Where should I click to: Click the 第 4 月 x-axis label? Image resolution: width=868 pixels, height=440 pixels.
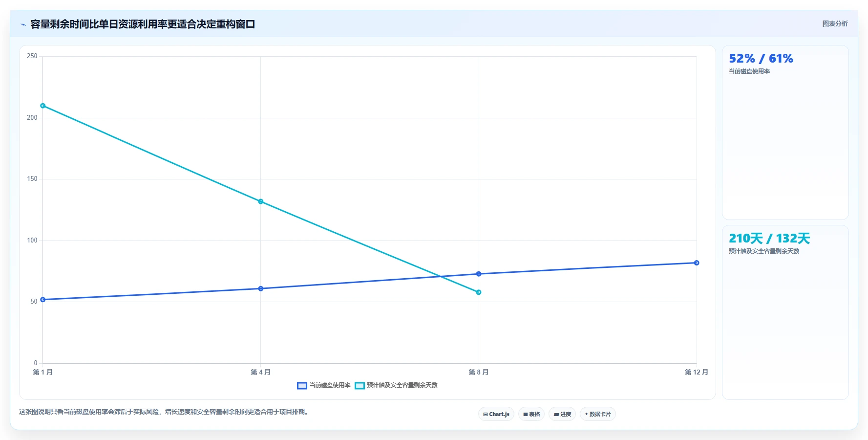pyautogui.click(x=261, y=372)
